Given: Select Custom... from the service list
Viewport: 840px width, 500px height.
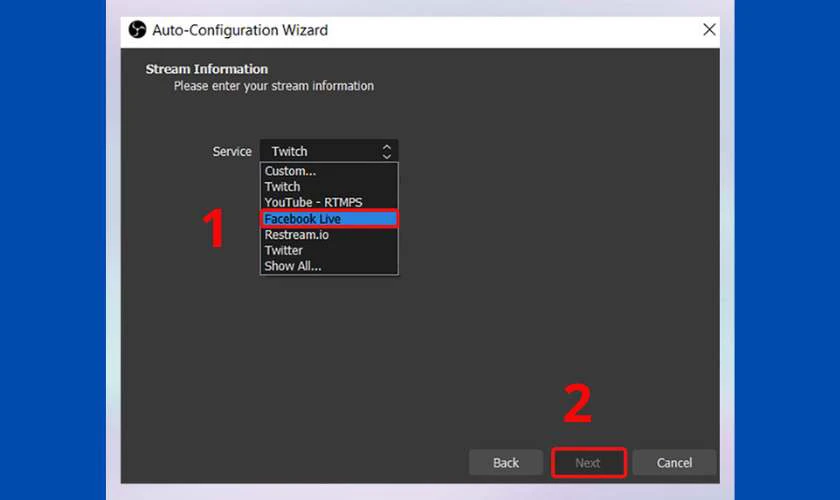Looking at the screenshot, I should point(329,171).
